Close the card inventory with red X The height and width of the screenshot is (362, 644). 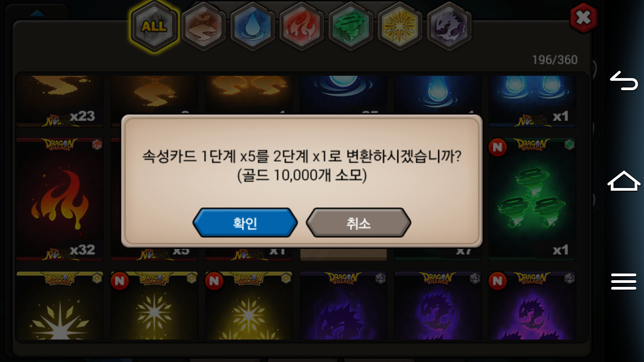pyautogui.click(x=583, y=18)
